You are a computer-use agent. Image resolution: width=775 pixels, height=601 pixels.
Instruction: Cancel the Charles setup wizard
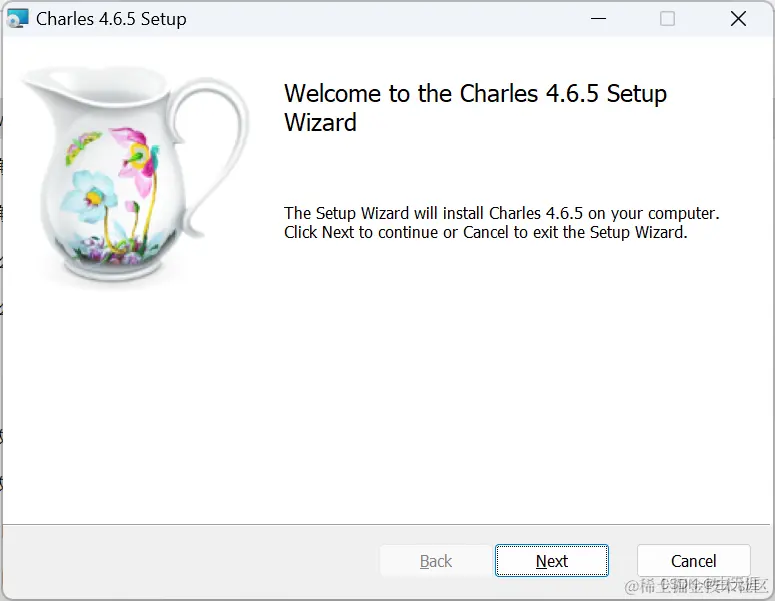693,560
